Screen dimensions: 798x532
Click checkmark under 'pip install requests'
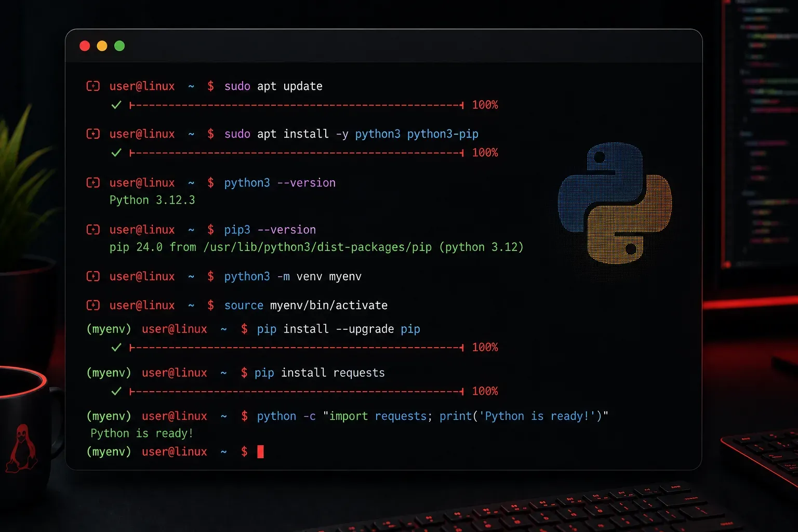click(116, 391)
